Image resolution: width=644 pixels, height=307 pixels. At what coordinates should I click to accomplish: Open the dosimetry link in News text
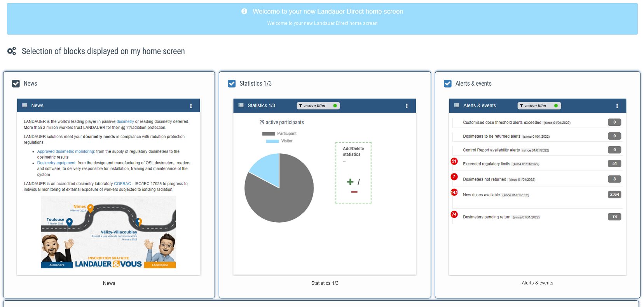[x=125, y=121]
